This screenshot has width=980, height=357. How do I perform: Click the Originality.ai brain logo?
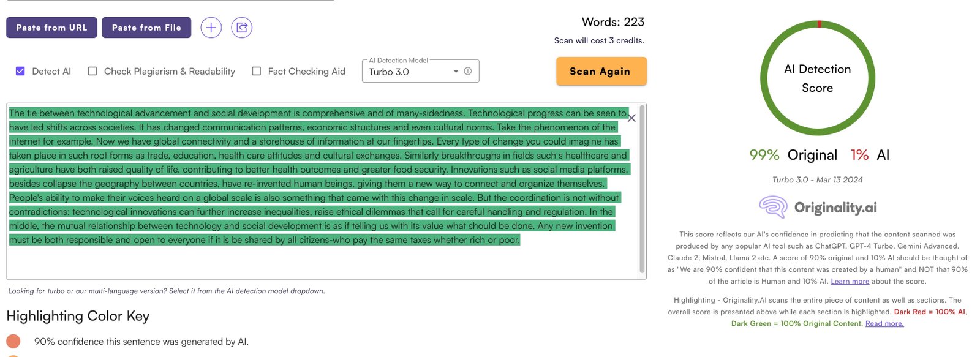(x=773, y=208)
